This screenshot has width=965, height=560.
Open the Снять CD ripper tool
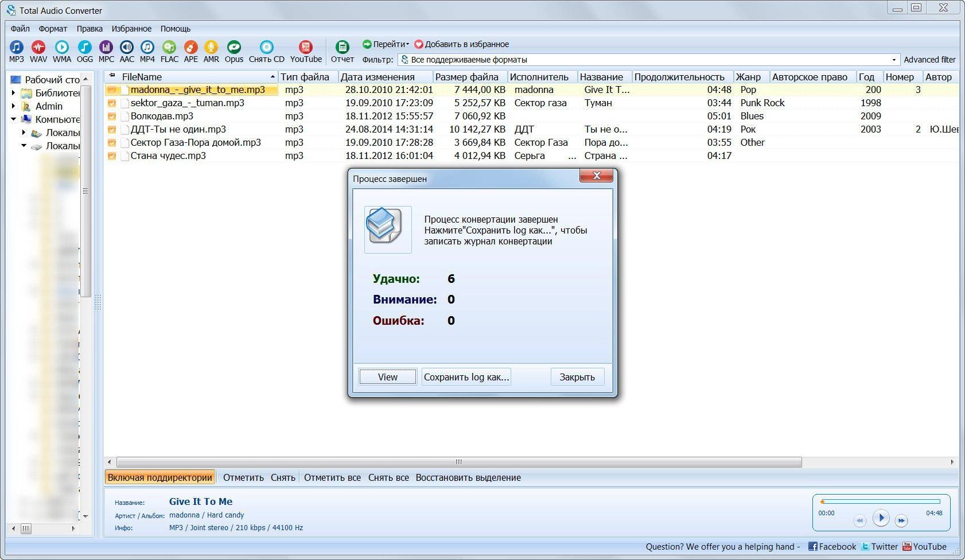click(x=267, y=51)
